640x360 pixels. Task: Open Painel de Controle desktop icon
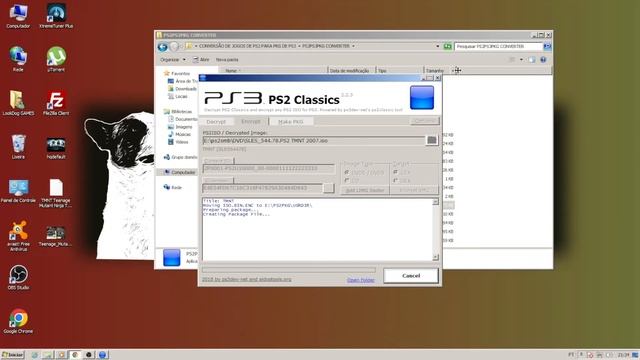click(x=18, y=191)
